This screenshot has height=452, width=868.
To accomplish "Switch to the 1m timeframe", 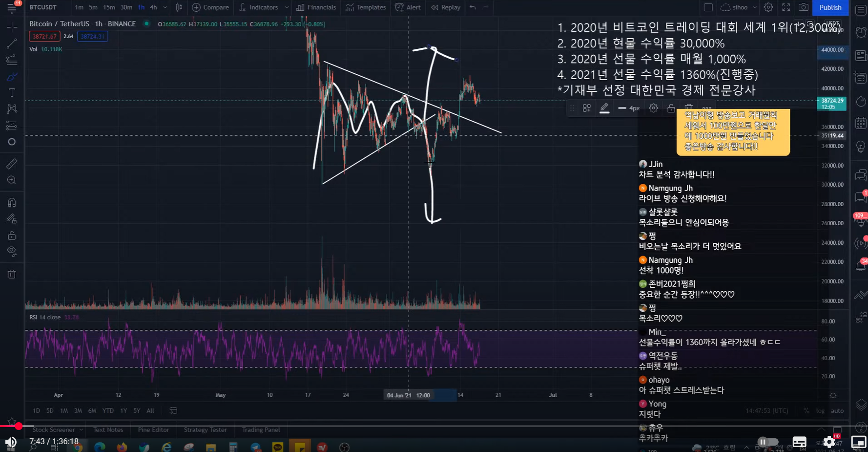I will tap(79, 7).
